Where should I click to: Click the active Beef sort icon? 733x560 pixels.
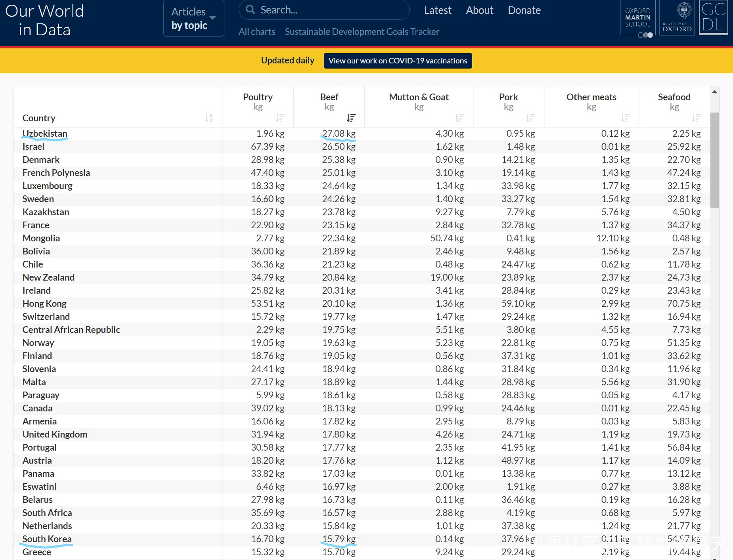click(x=351, y=118)
